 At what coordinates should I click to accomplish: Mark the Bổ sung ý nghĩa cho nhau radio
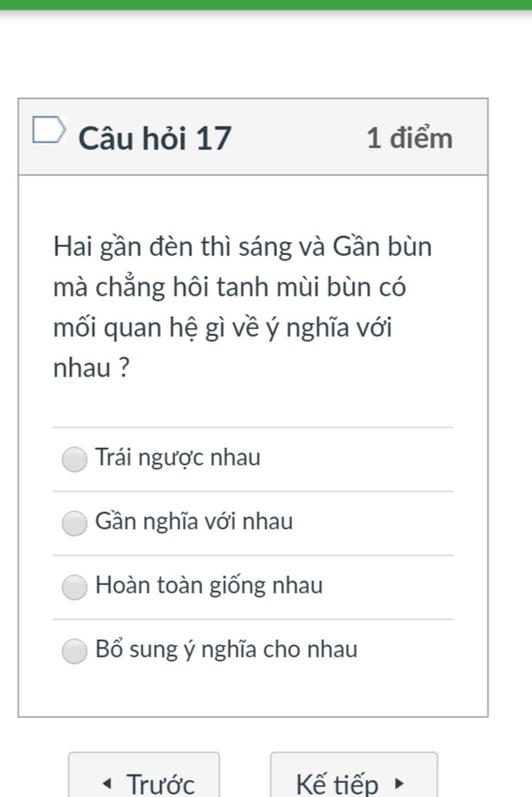pyautogui.click(x=74, y=651)
